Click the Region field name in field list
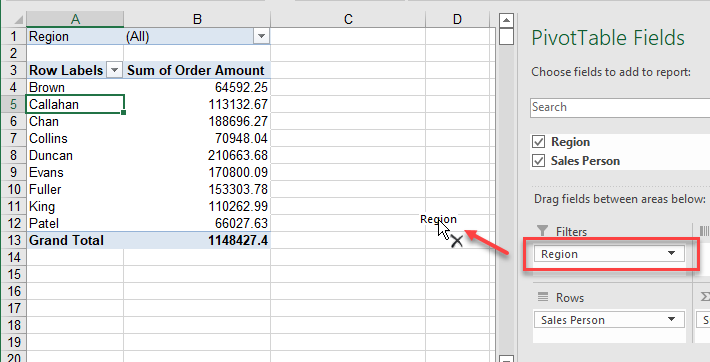710x362 pixels. coord(570,142)
